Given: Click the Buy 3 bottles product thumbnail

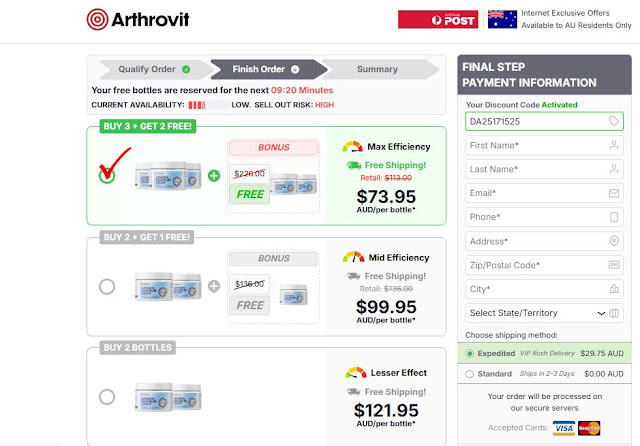Looking at the screenshot, I should (165, 174).
